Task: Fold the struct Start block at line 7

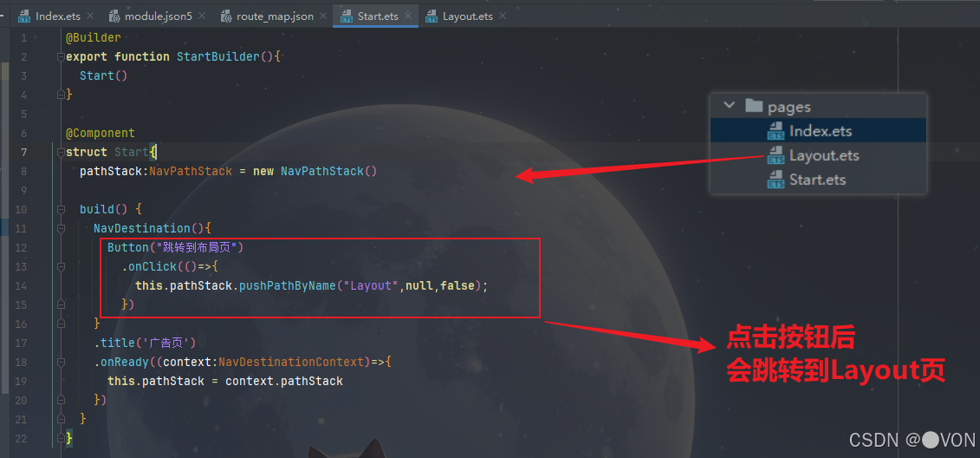Action: pos(61,153)
